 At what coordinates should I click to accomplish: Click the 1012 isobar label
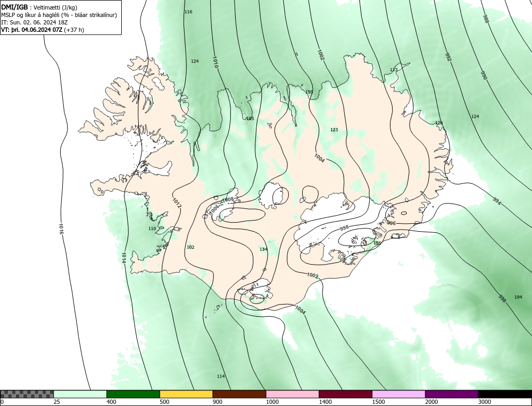177,202
